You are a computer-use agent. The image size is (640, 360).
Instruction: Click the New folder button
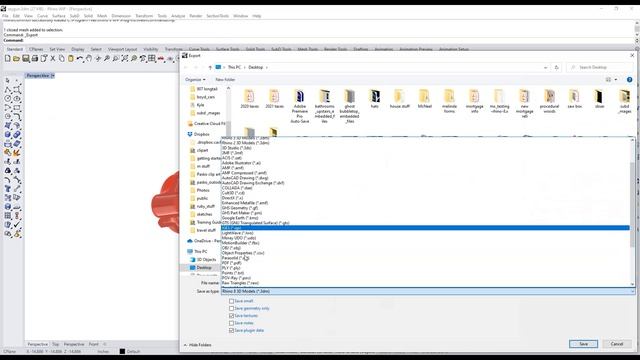click(x=225, y=80)
